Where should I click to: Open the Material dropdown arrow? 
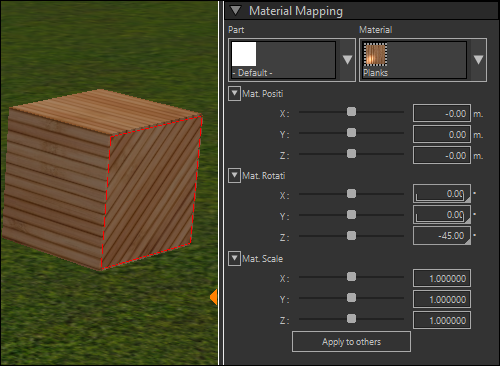[x=478, y=60]
